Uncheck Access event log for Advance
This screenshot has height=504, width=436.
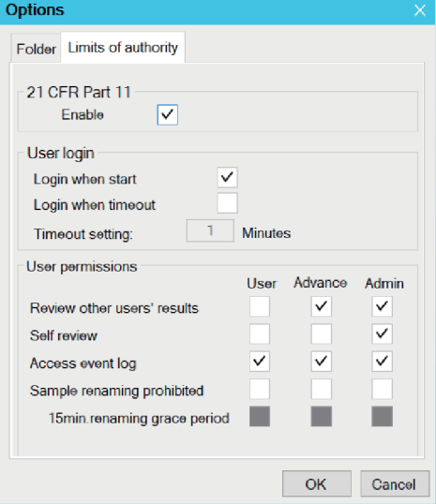321,362
